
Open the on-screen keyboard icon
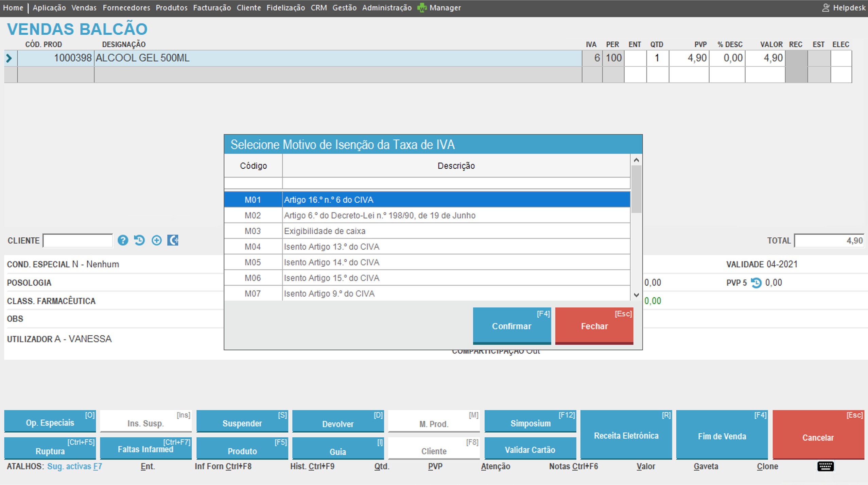825,466
